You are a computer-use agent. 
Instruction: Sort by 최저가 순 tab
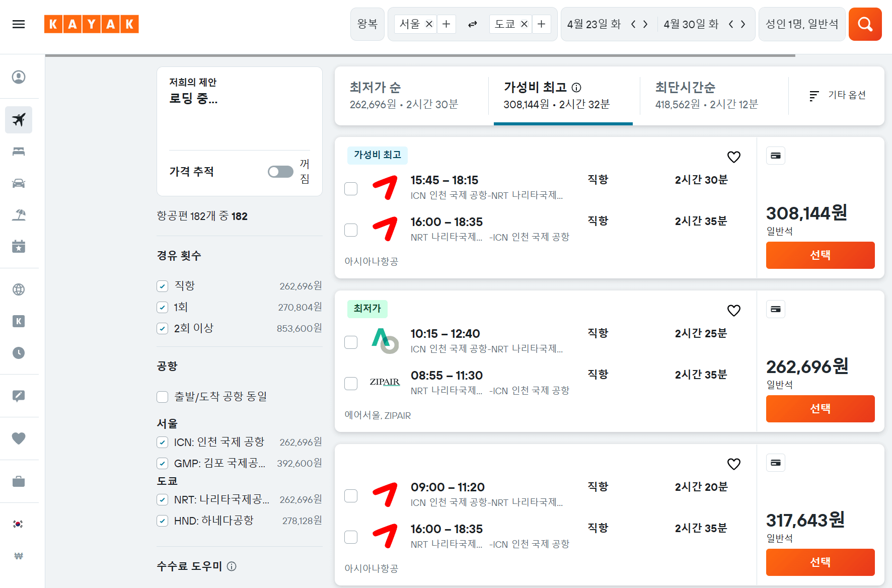tap(411, 96)
